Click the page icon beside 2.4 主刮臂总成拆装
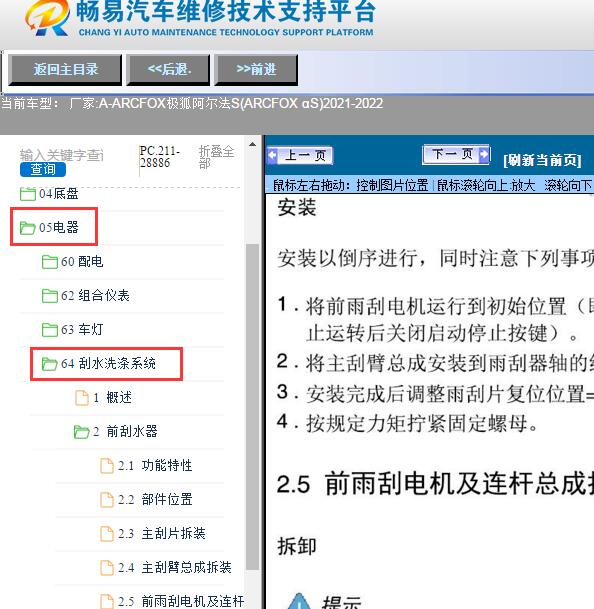 point(107,567)
